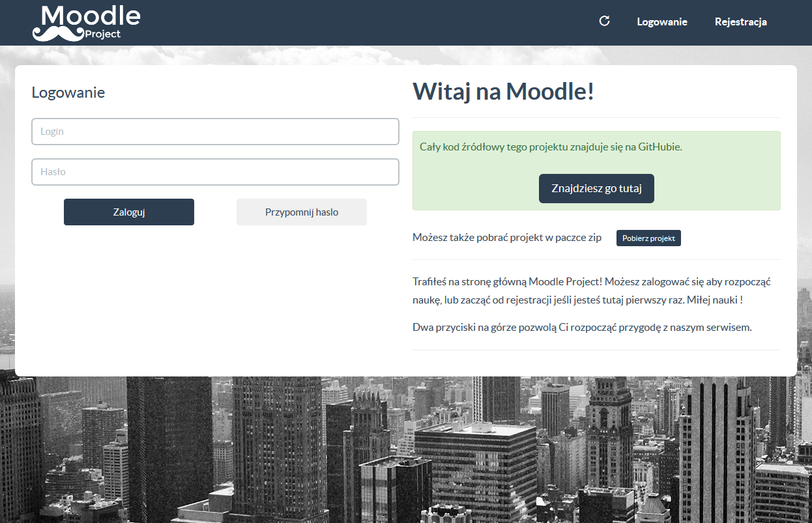
Task: Click the Logowanie form heading
Action: (x=68, y=92)
